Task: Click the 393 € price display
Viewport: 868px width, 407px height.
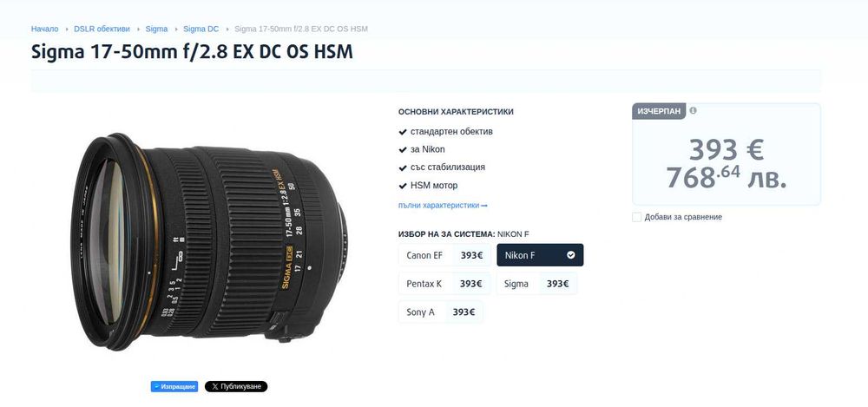Action: click(x=727, y=149)
